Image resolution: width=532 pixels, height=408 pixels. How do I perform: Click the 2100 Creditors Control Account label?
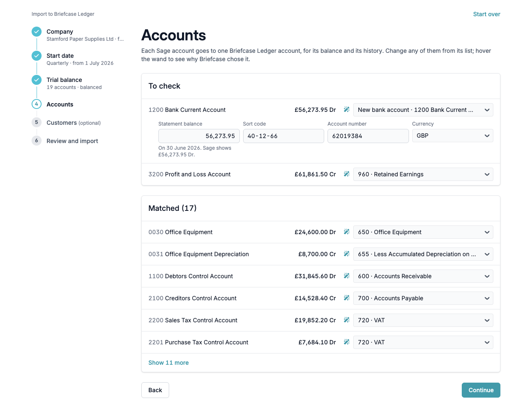tap(192, 298)
